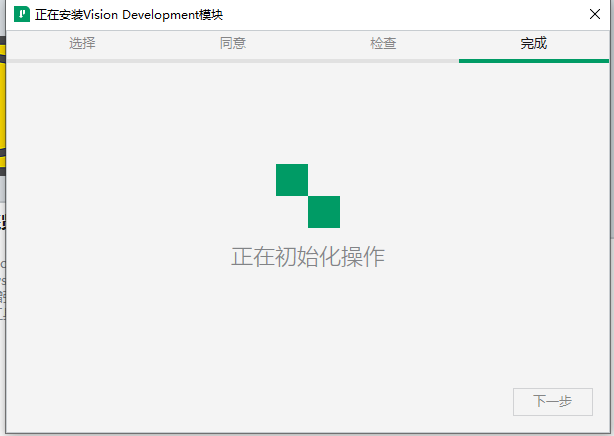Image resolution: width=614 pixels, height=436 pixels.
Task: Click the green progress bar under 完成
Action: [534, 61]
